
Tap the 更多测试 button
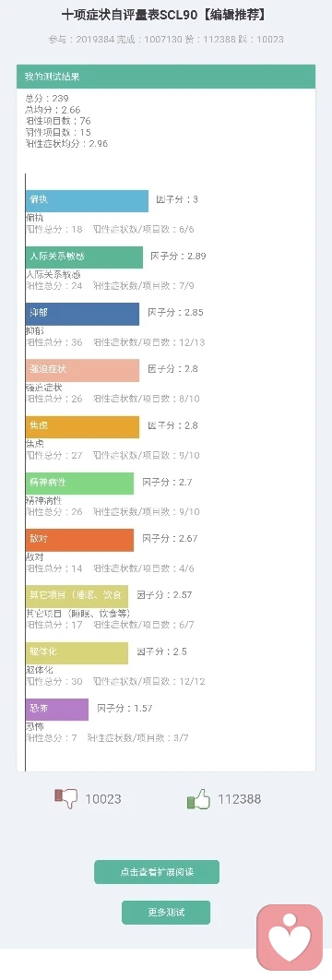(x=166, y=913)
